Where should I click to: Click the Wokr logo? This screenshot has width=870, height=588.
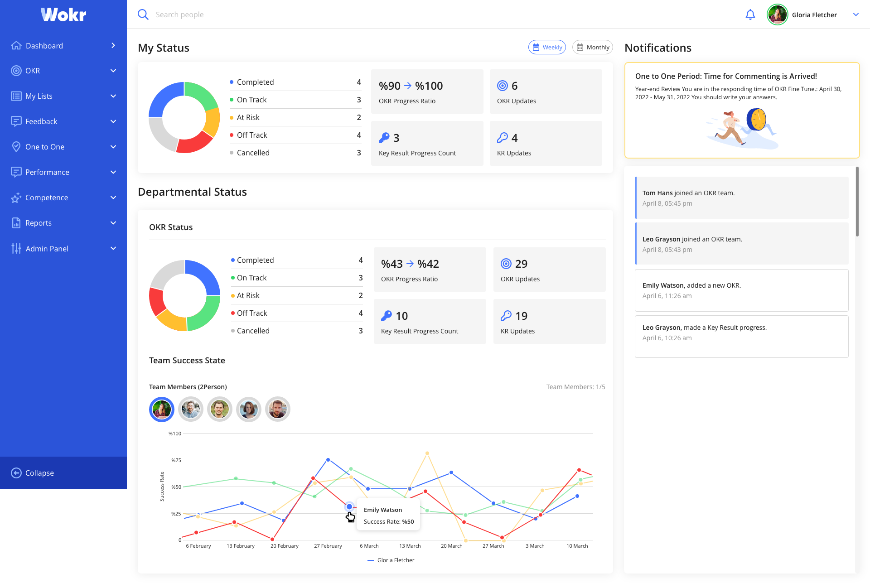coord(63,14)
